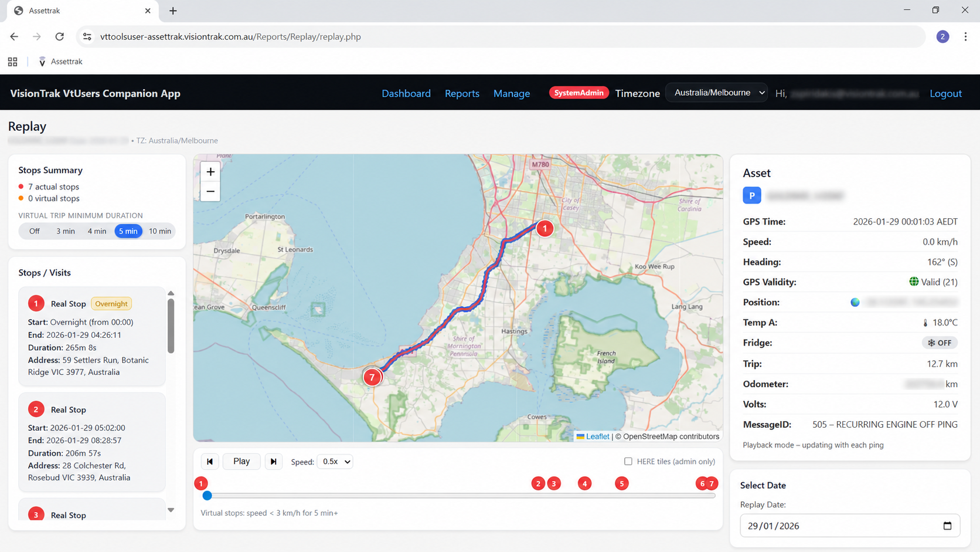
Task: Click map marker 7 near Rosebud
Action: (x=372, y=377)
